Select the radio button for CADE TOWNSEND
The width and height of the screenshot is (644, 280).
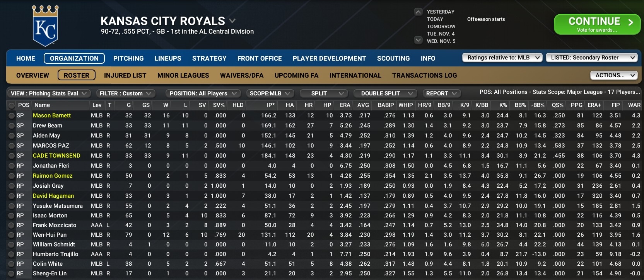pos(12,156)
